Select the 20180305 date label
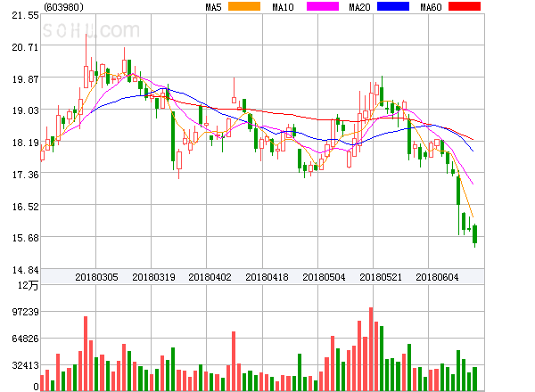Viewport: 535px width, 392px height. pyautogui.click(x=96, y=277)
